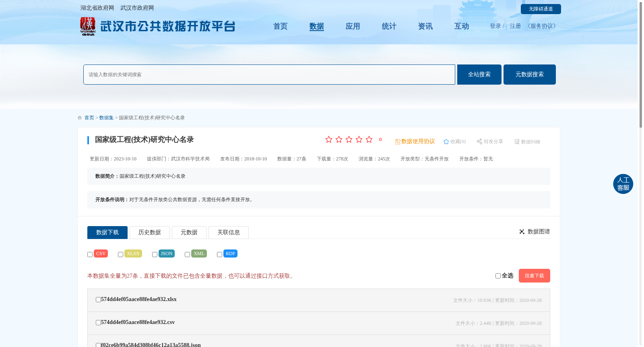Open the 统计 navigation menu item
The height and width of the screenshot is (347, 644).
(389, 27)
